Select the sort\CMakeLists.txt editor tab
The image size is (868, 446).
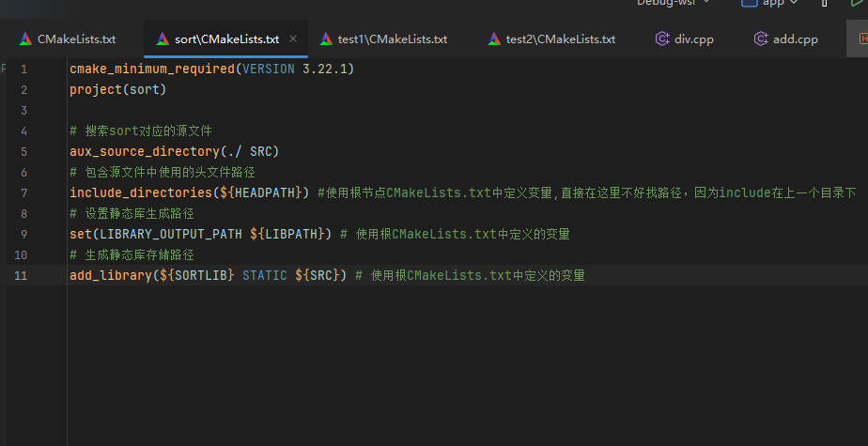(x=225, y=39)
